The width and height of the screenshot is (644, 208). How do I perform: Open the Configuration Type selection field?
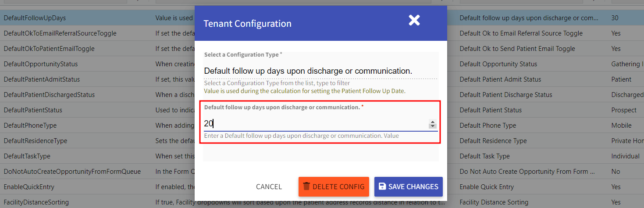(320, 71)
